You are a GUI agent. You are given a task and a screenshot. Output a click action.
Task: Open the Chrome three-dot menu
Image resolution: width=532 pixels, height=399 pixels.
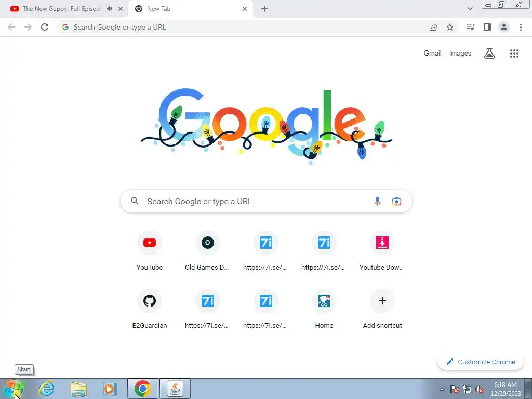click(521, 27)
